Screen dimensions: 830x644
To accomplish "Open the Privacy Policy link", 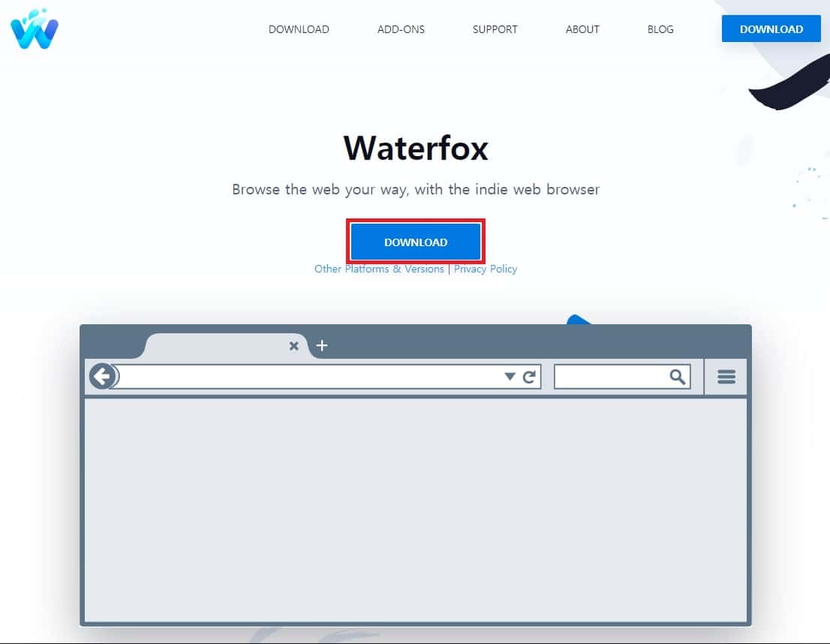I will click(x=485, y=269).
